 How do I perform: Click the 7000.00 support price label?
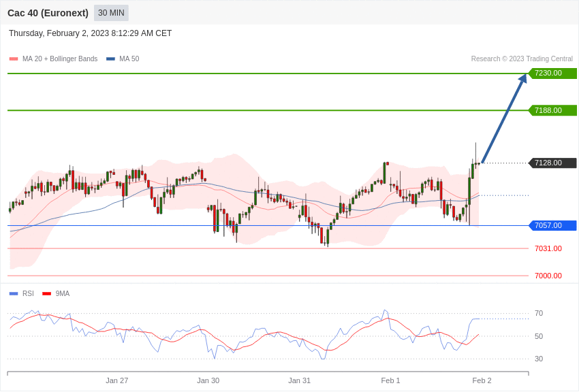click(548, 276)
